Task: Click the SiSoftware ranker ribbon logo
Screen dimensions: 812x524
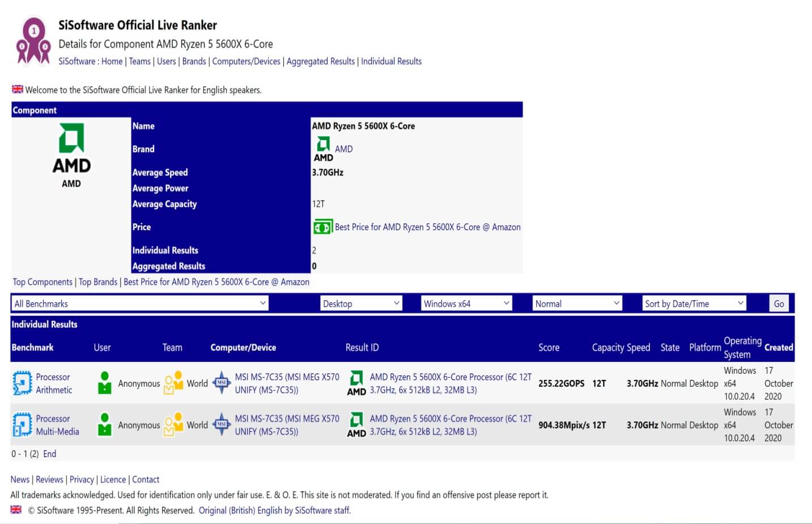Action: (33, 41)
